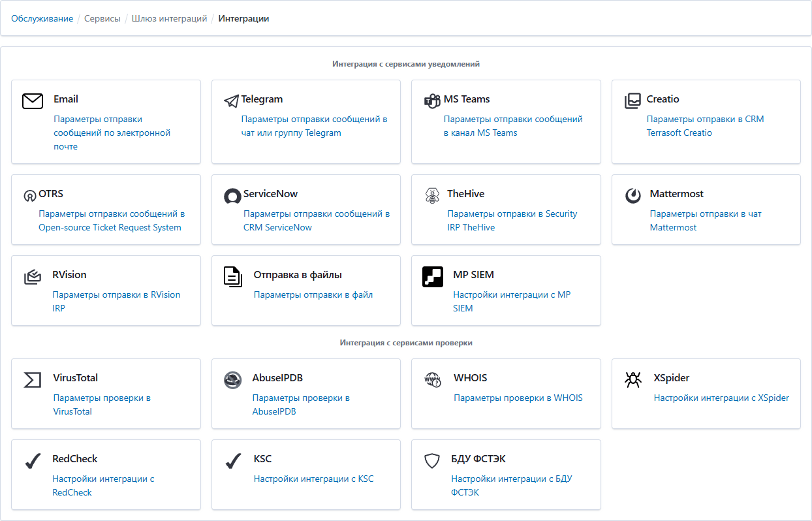Open Security IRP TheHive parameters link
The height and width of the screenshot is (521, 812).
[512, 221]
